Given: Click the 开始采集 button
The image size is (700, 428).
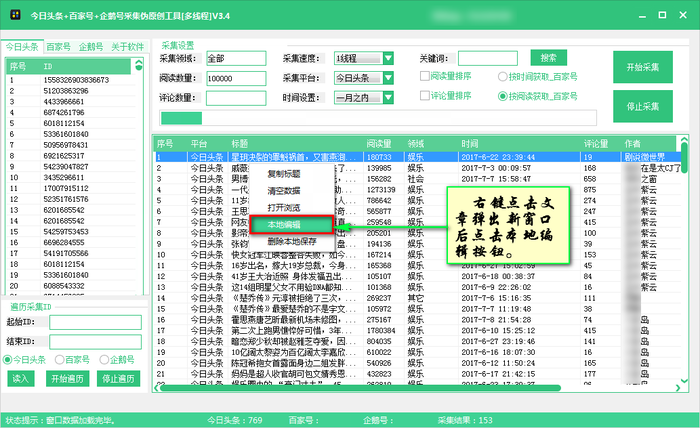Looking at the screenshot, I should tap(643, 67).
